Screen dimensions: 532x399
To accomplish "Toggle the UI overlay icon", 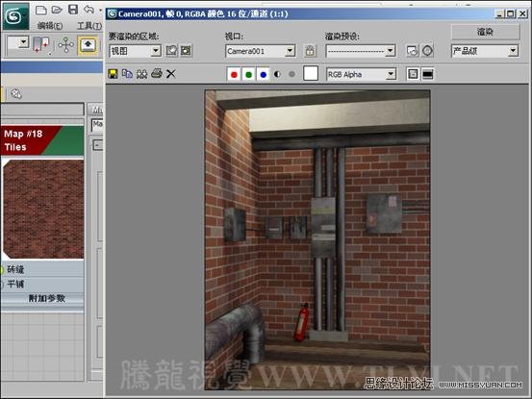I will pyautogui.click(x=413, y=74).
